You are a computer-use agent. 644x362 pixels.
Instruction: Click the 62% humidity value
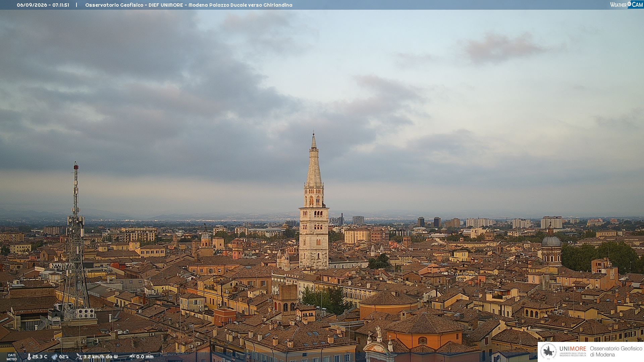(64, 357)
